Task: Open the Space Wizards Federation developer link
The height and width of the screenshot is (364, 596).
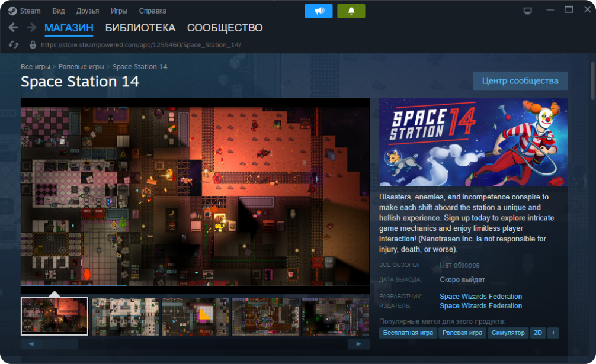Action: pos(480,297)
